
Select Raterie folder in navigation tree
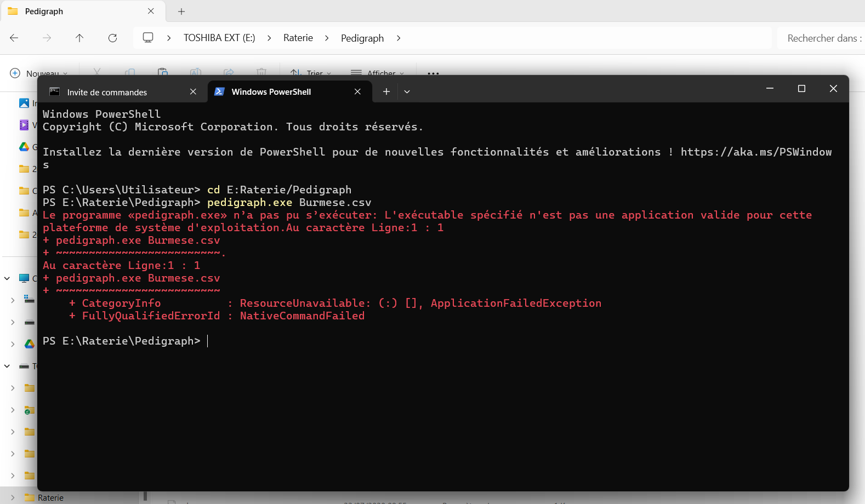coord(50,497)
